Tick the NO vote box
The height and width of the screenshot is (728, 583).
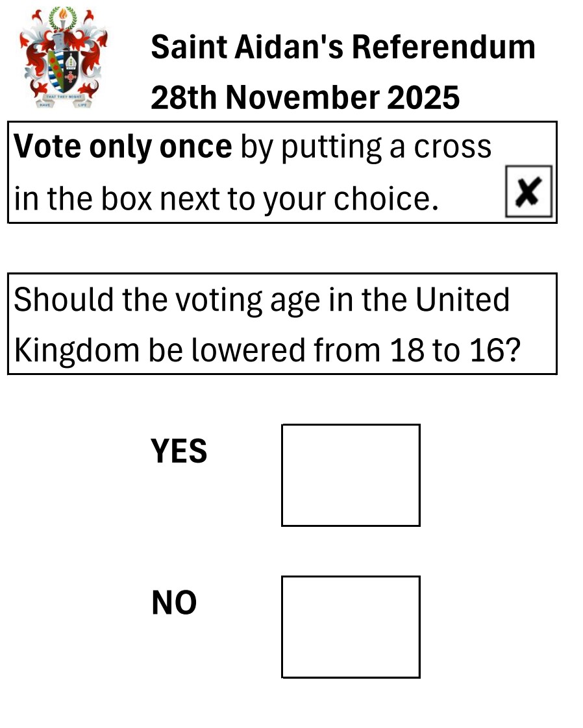[x=351, y=627]
